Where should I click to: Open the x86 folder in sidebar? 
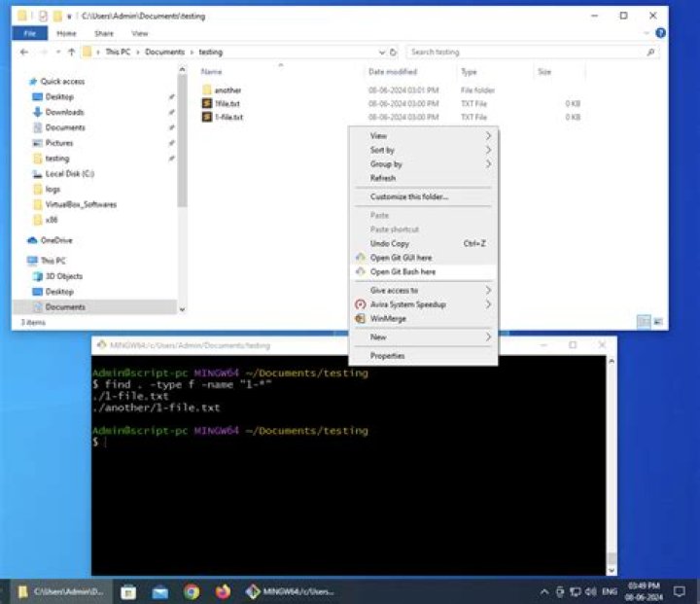click(x=52, y=220)
